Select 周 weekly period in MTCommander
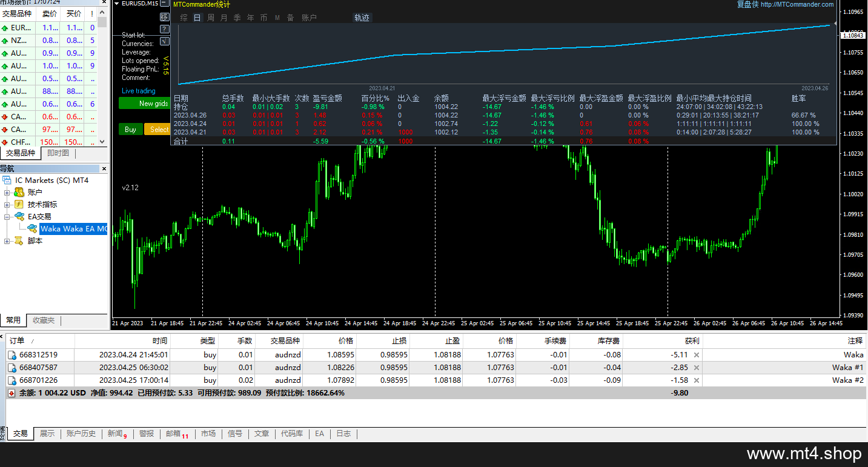Viewport: 868px width, 467px height. tap(210, 18)
